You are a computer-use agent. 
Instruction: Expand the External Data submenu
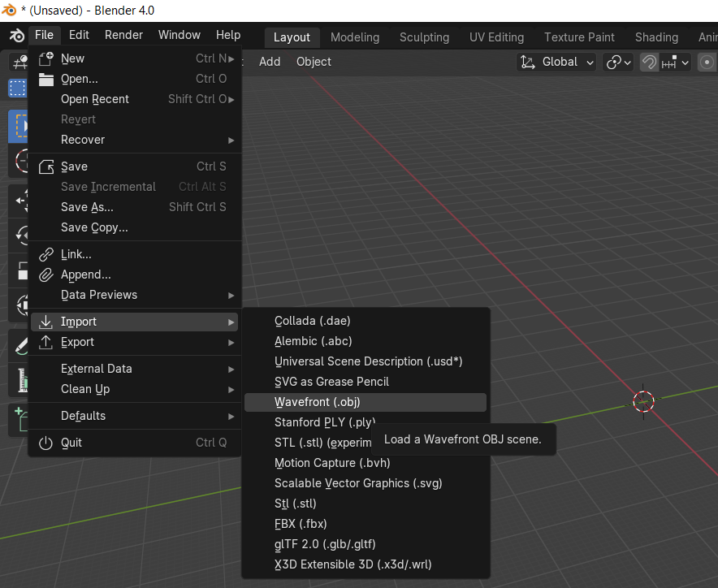[135, 369]
